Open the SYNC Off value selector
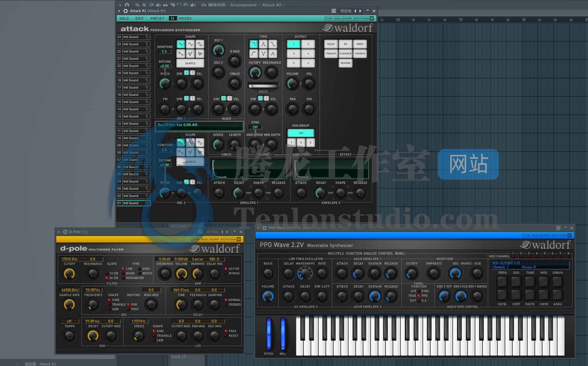Screen dimensions: 588x366 tap(255, 127)
